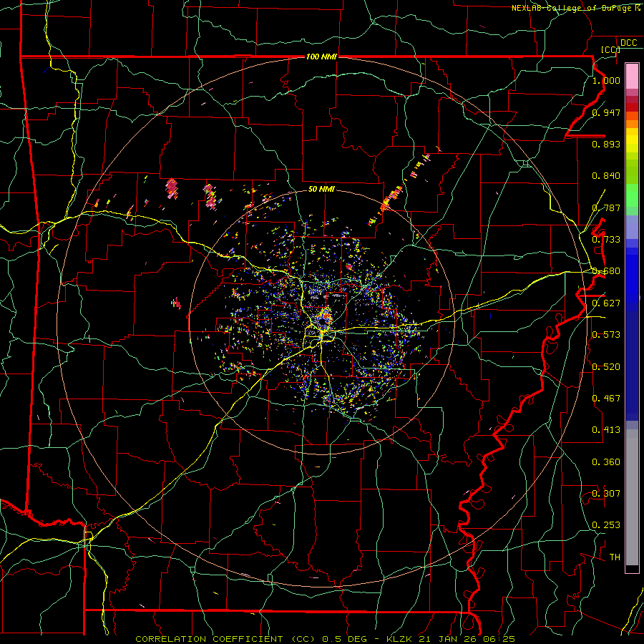This screenshot has width=644, height=644.
Task: Click the 50 NMI range ring label
Action: click(x=321, y=189)
